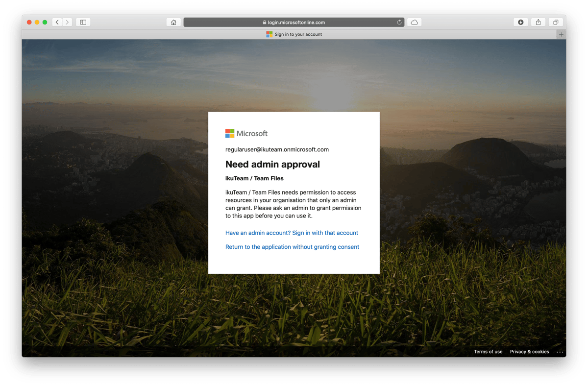
Task: Click the 'ikuTeam / Team Files' app name
Action: [254, 178]
